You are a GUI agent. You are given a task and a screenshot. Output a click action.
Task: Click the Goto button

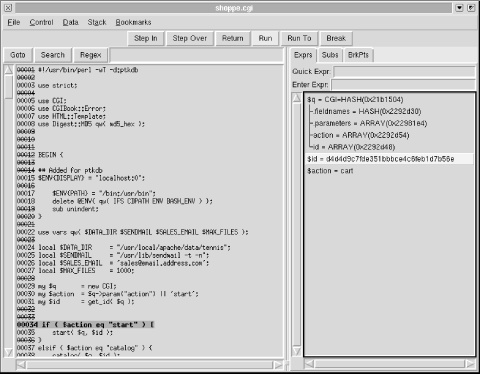[18, 55]
